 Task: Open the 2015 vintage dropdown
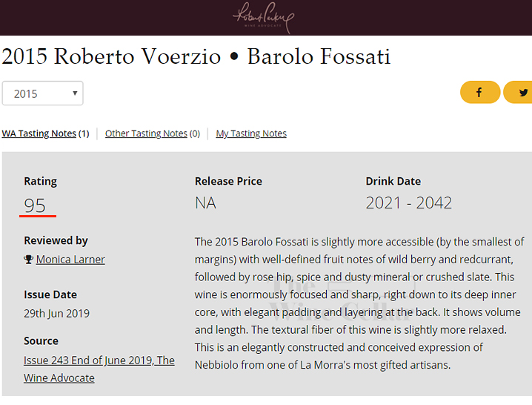(x=42, y=93)
